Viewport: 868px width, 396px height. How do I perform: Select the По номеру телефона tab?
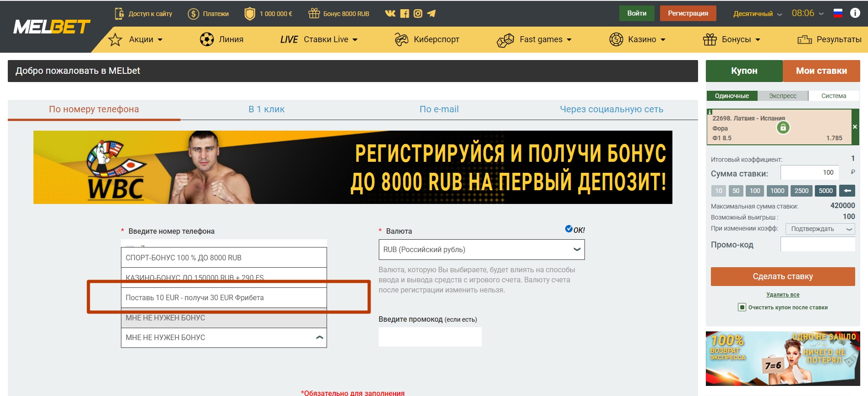click(x=94, y=109)
